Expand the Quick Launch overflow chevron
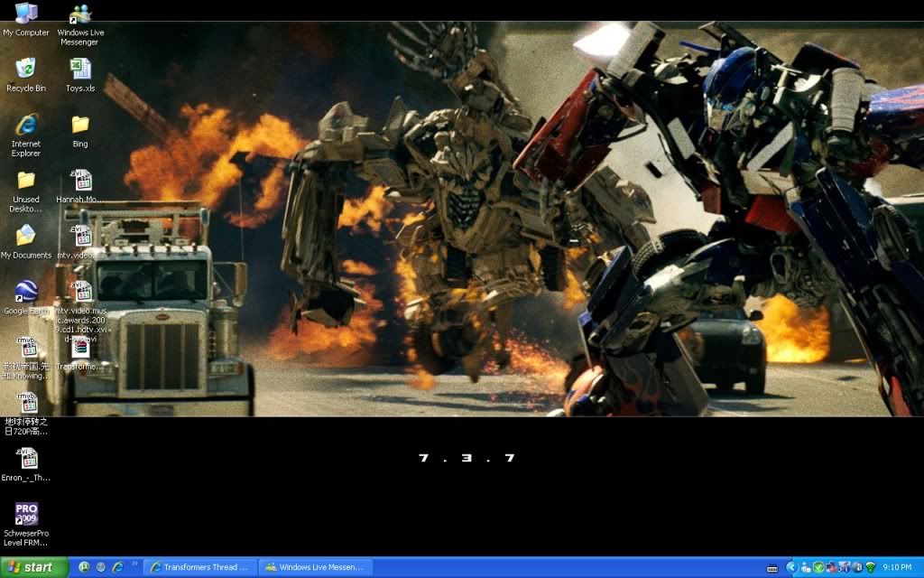Viewport: 924px width, 578px height. (135, 564)
